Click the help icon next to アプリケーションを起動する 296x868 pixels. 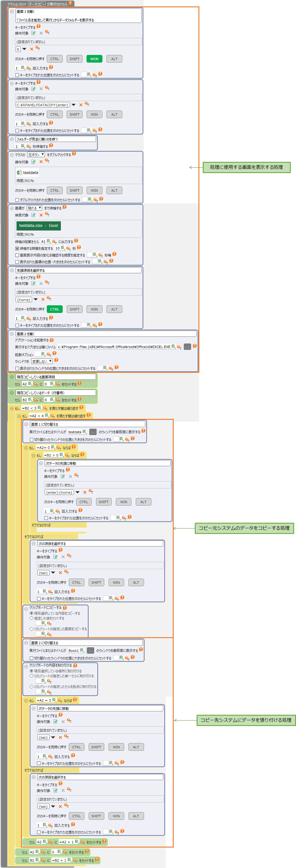(52, 340)
